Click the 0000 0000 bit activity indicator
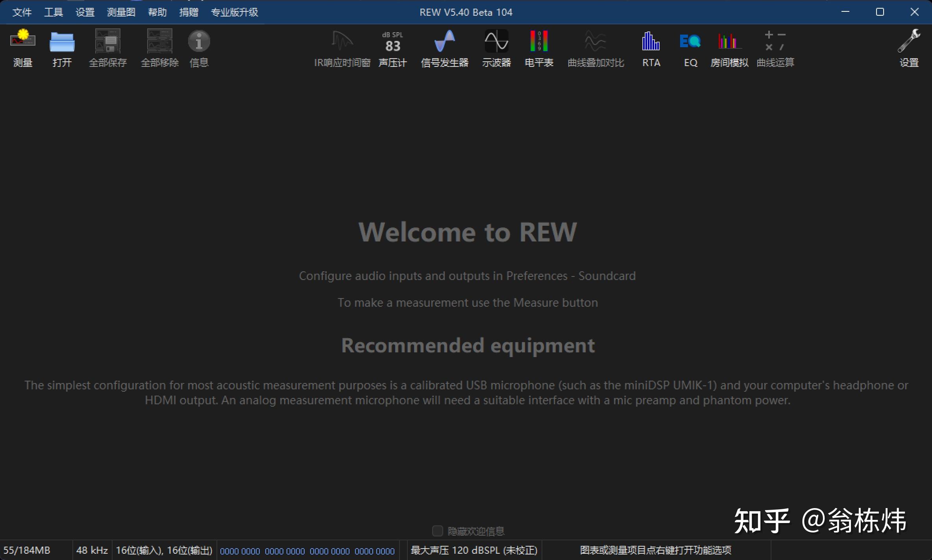932x560 pixels. coord(307,551)
